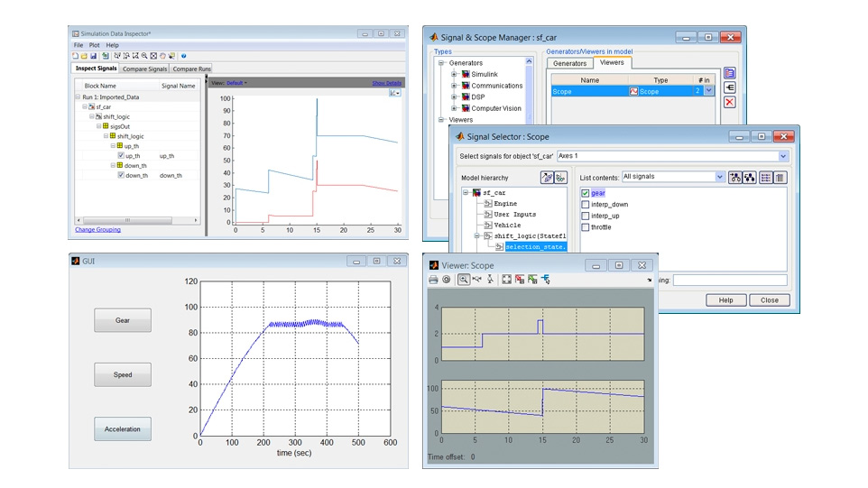Uncheck the gear signal checkbox
This screenshot has height=488, width=868.
[x=586, y=193]
